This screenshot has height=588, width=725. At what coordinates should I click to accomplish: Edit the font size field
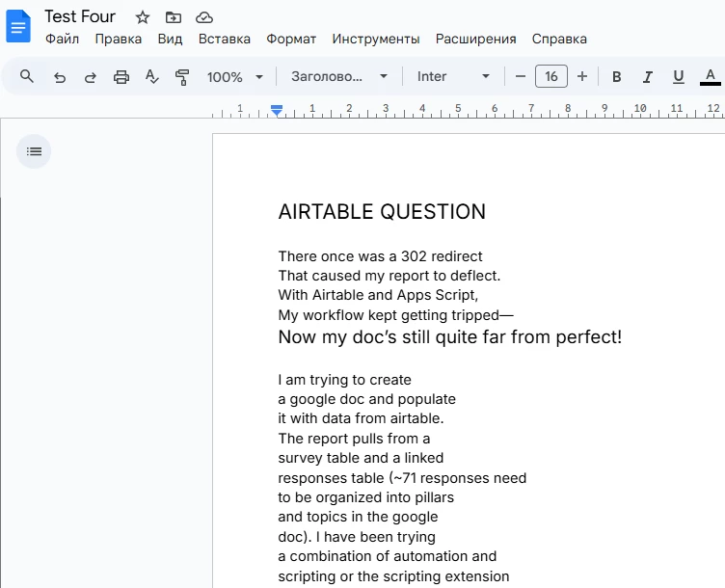click(551, 77)
